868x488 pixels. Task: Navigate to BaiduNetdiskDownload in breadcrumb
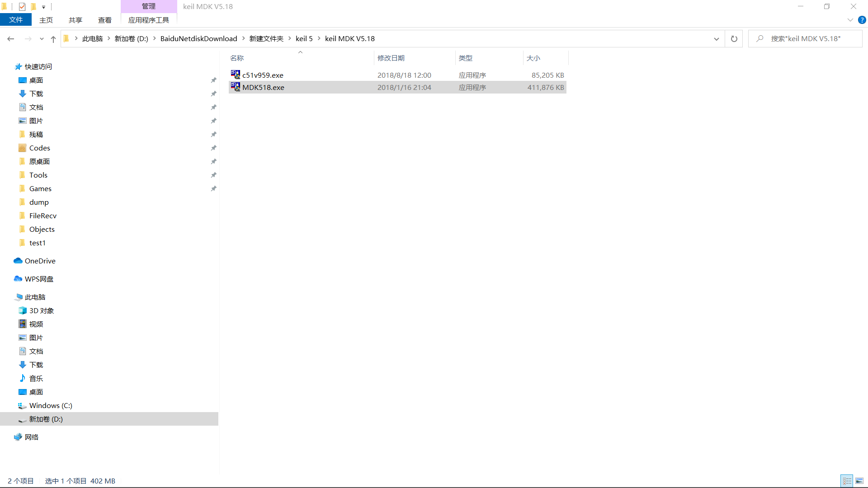click(x=198, y=39)
